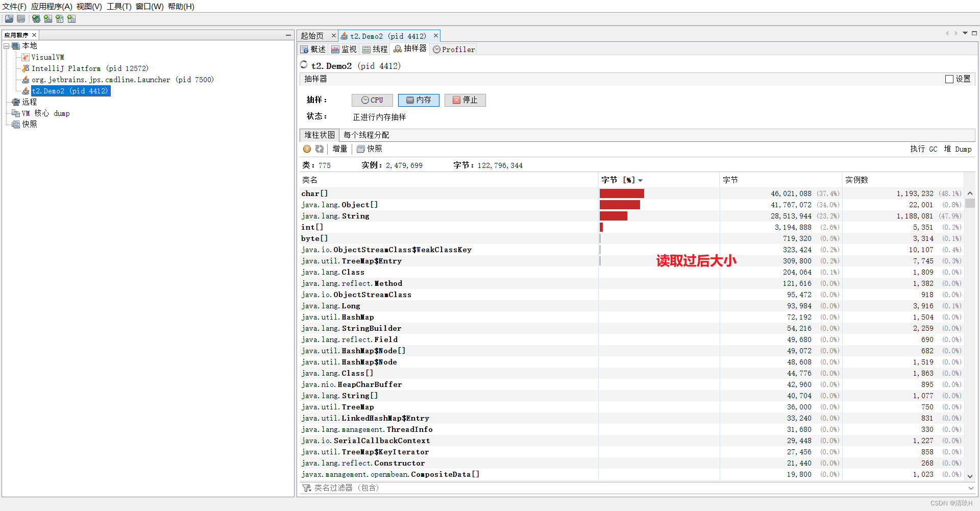Click the IntelliJ Platform icon in the tree

(x=26, y=68)
